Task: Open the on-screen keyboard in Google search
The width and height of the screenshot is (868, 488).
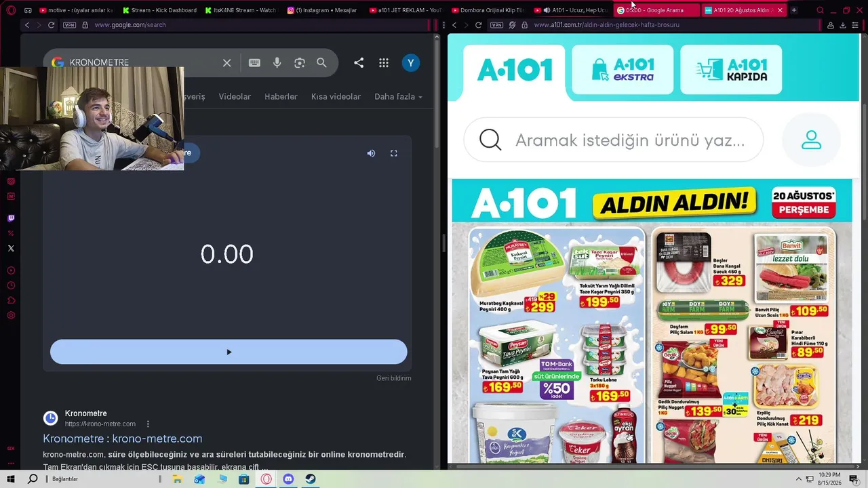Action: coord(254,63)
